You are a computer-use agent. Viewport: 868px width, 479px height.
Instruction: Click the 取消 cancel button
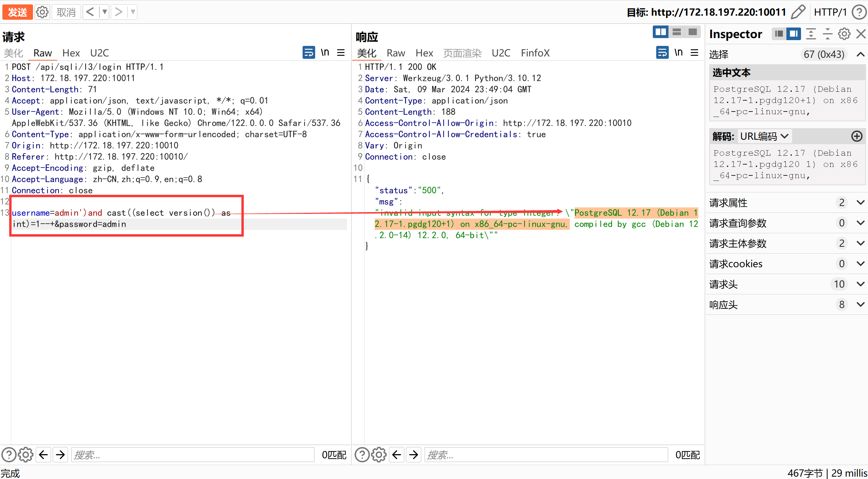tap(66, 12)
